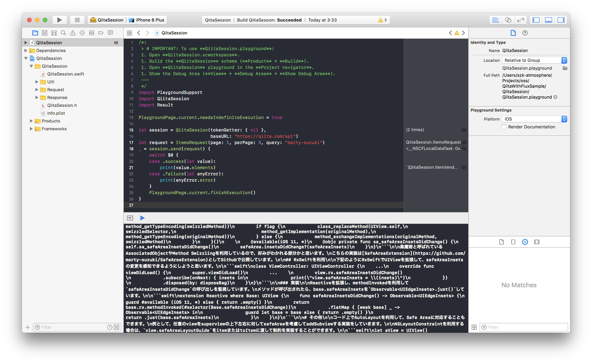
Task: Show the code snippet library icon
Action: coord(513,242)
